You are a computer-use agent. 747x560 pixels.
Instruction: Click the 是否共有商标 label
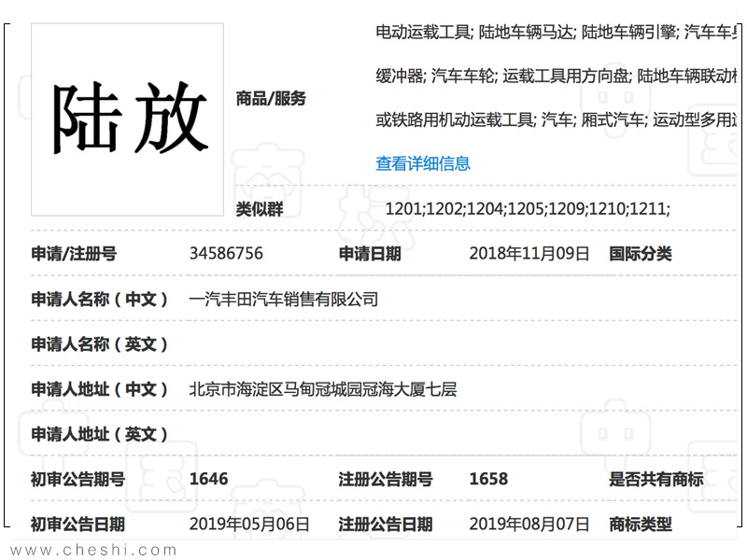pyautogui.click(x=656, y=479)
